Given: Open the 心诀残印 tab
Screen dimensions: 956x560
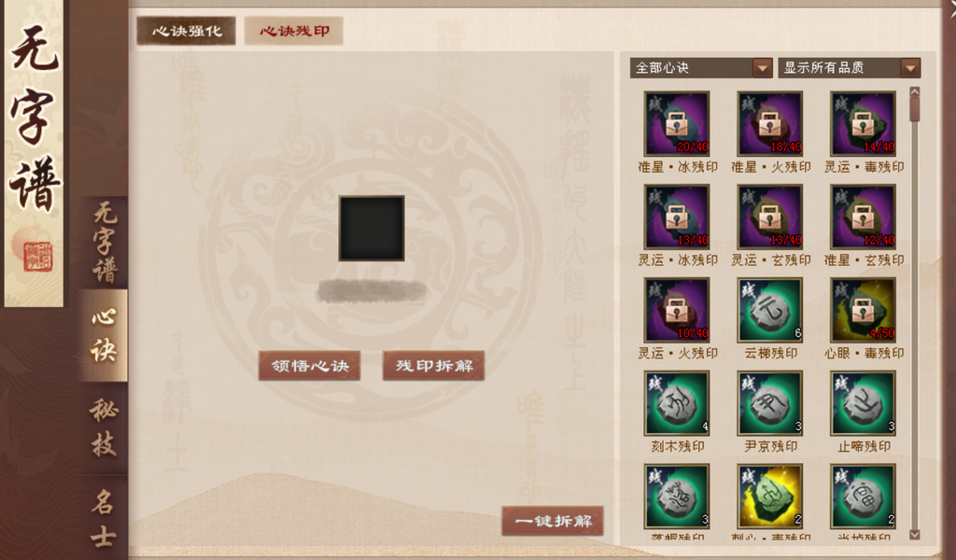Looking at the screenshot, I should (294, 31).
